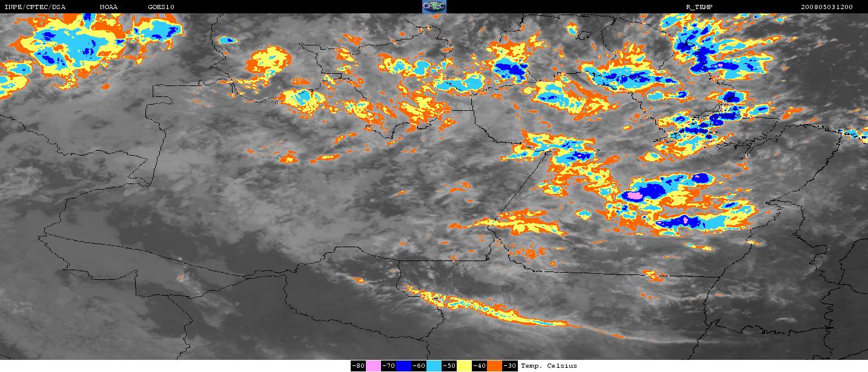Click the INPE/CPTEC/DSA header text
The height and width of the screenshot is (372, 868).
coord(35,7)
